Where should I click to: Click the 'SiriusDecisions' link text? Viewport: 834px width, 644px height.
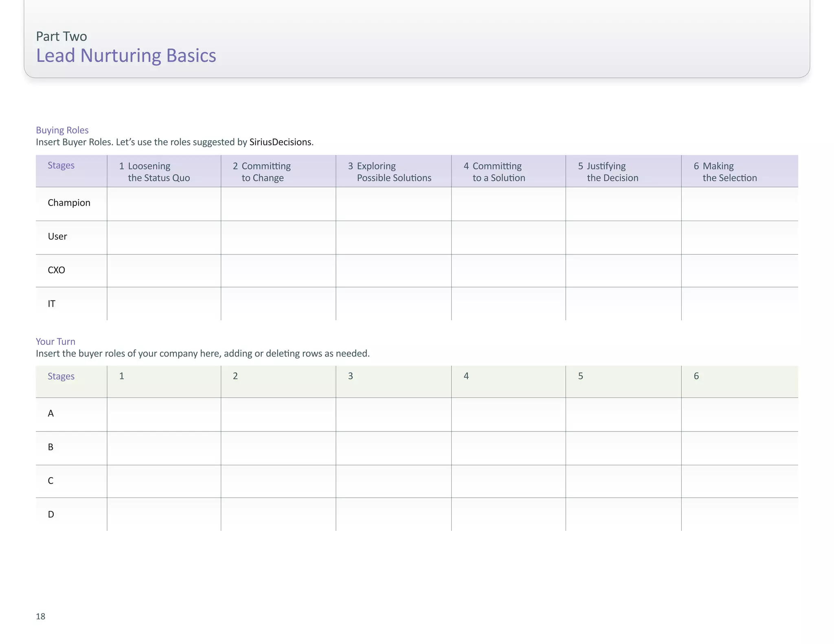tap(280, 142)
